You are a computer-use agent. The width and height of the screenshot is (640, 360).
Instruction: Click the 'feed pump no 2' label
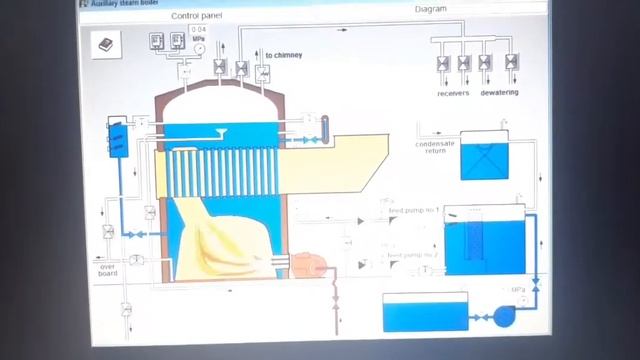[412, 255]
